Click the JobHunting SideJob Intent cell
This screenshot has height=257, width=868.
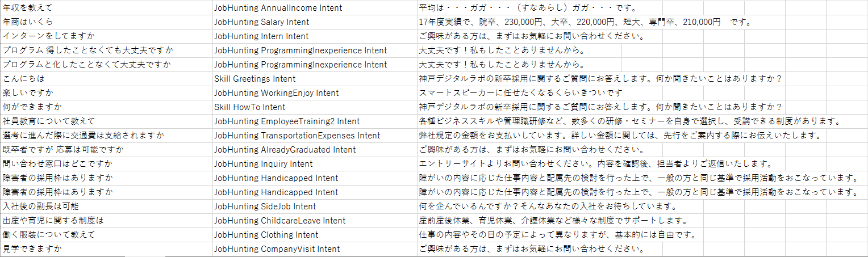[315, 207]
